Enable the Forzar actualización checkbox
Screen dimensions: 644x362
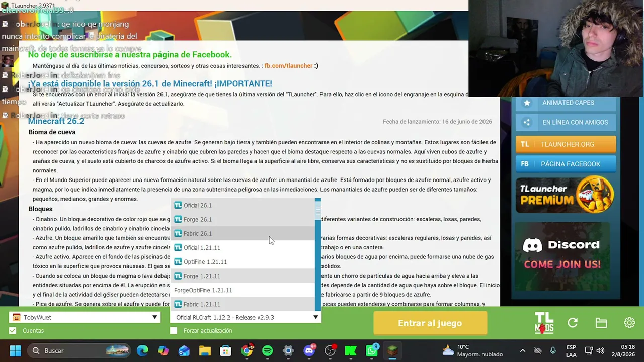[174, 331]
